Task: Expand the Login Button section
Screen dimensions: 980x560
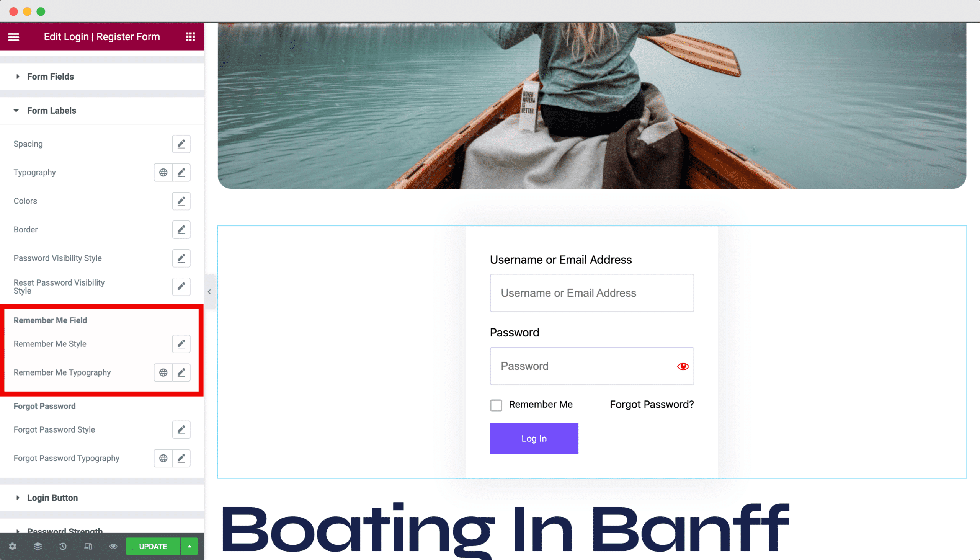Action: click(52, 497)
